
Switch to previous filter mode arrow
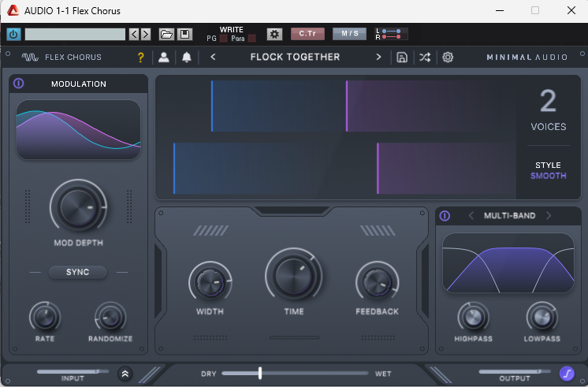tap(471, 216)
